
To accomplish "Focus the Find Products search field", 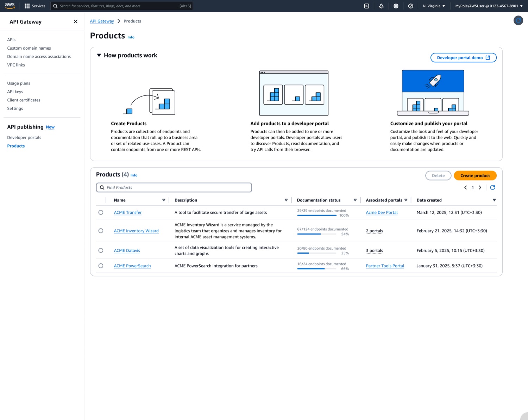I will 174,188.
